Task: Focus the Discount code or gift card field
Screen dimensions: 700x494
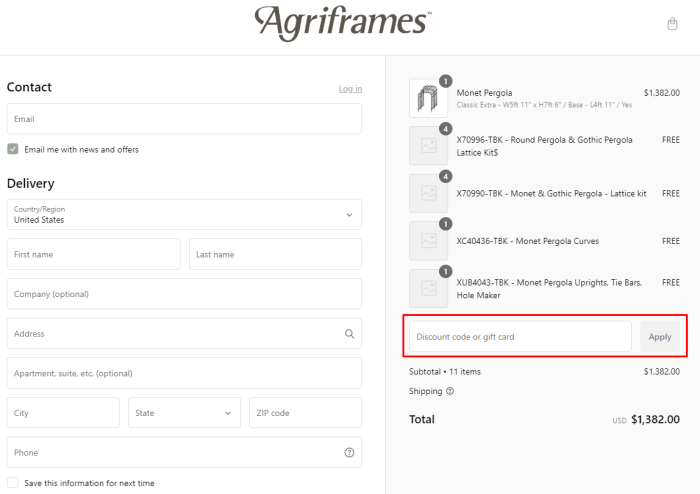Action: [520, 337]
